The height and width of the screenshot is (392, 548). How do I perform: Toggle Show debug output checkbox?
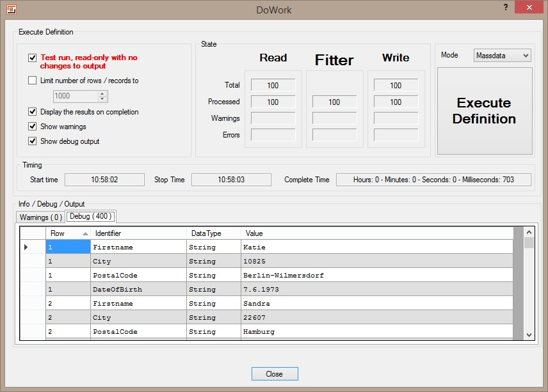point(32,141)
